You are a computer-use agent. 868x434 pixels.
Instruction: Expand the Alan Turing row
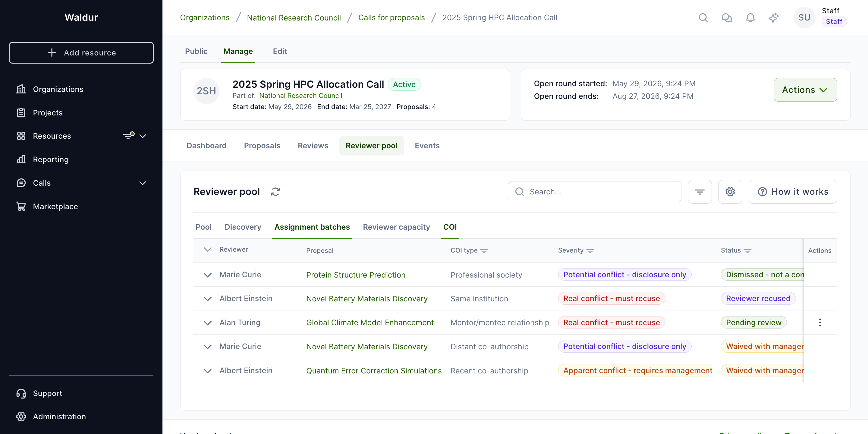click(208, 323)
